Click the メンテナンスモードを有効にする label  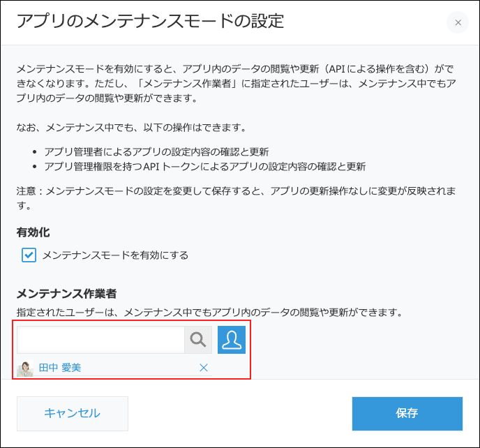115,255
